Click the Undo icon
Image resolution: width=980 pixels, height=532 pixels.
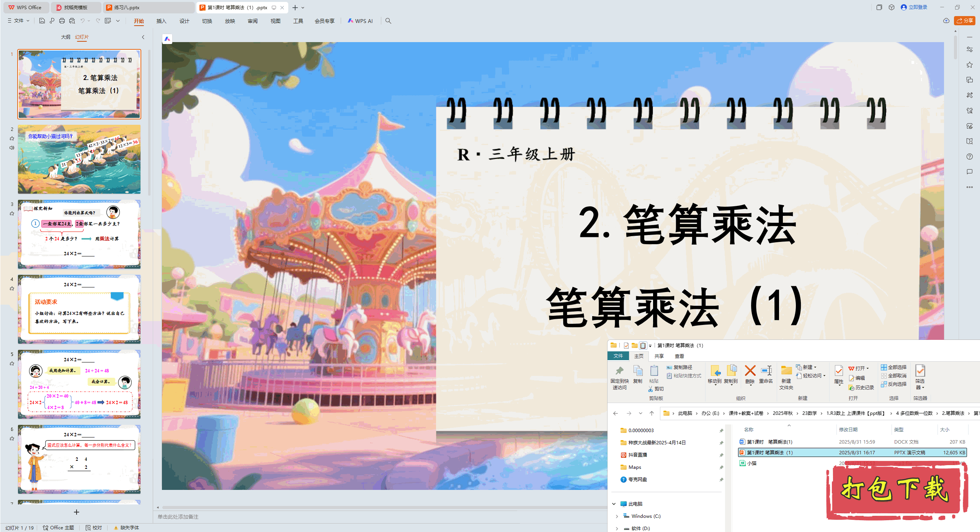(83, 21)
